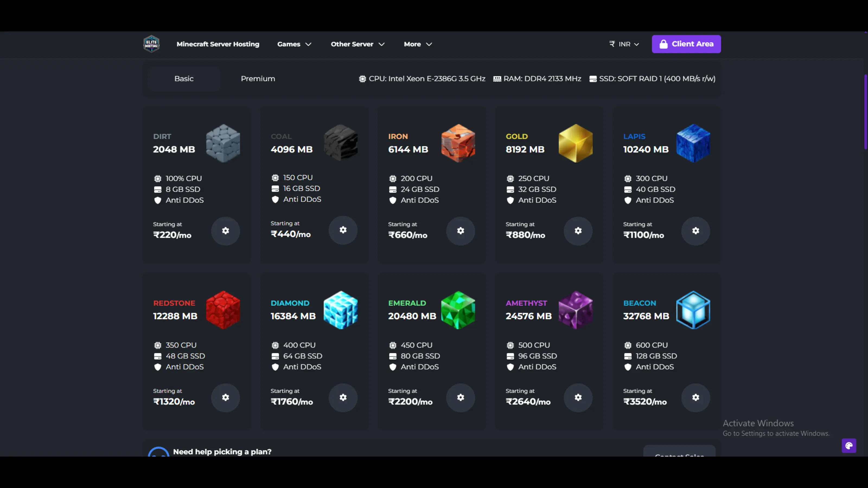Open the purple theme palette icon
Screen dimensions: 868x488
click(x=848, y=445)
